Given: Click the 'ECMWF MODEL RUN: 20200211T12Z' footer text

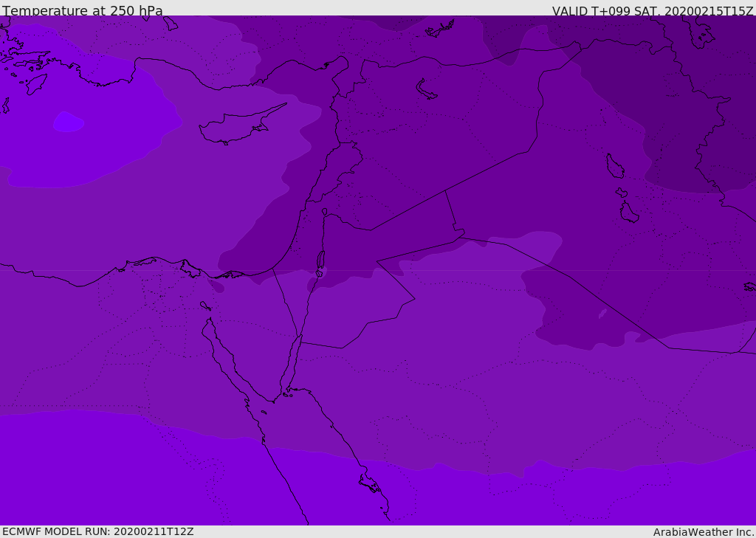Looking at the screenshot, I should 98,531.
